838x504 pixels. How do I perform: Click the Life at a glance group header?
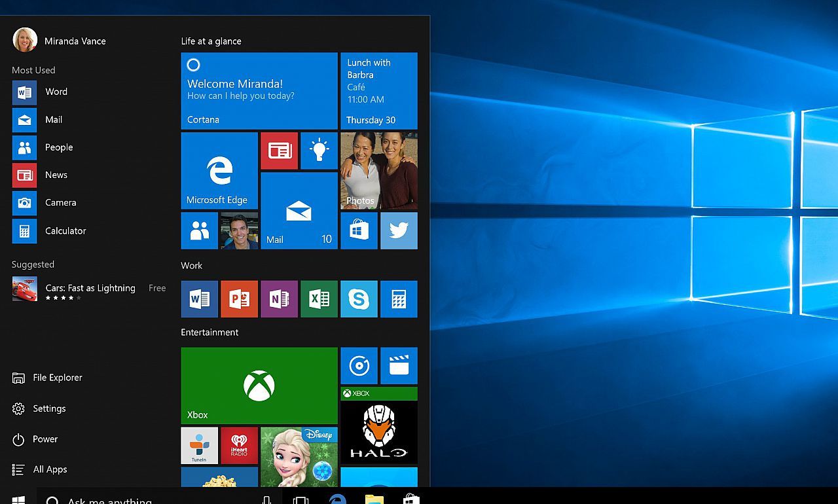(x=211, y=41)
